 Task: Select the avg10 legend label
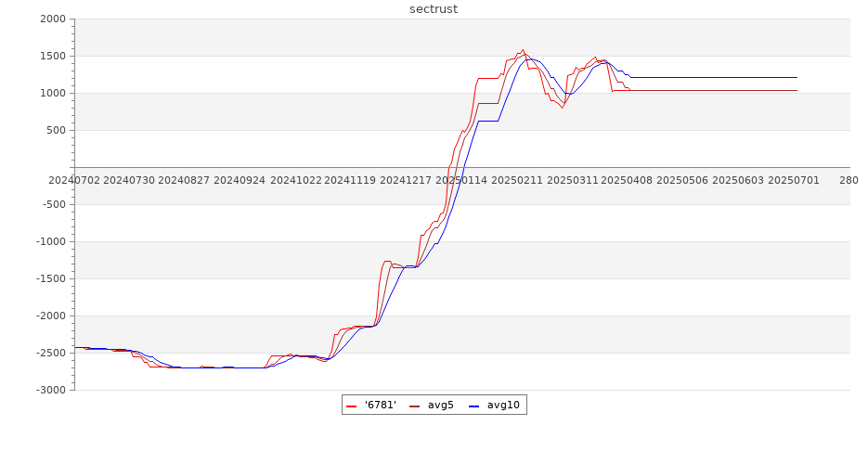point(504,406)
